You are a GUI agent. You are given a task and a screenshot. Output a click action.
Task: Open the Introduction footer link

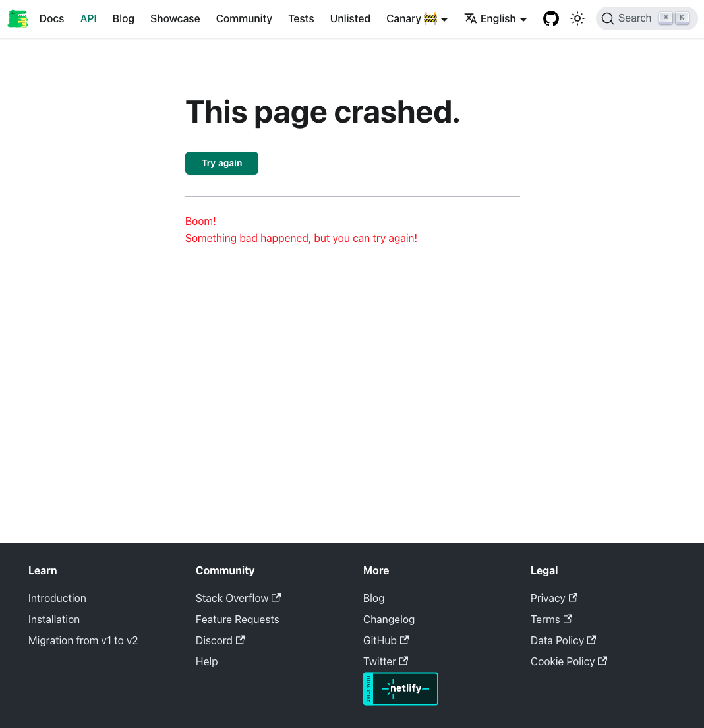(57, 598)
